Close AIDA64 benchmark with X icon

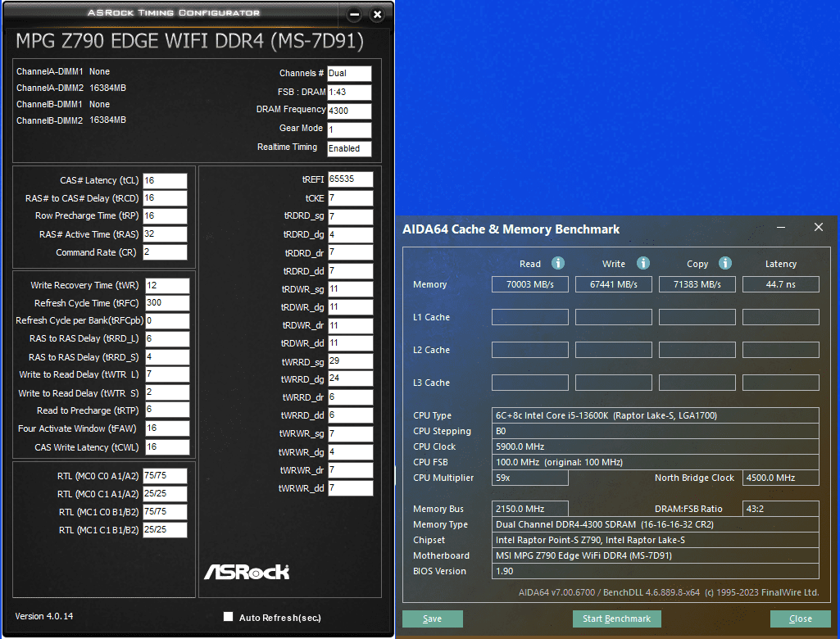[819, 227]
